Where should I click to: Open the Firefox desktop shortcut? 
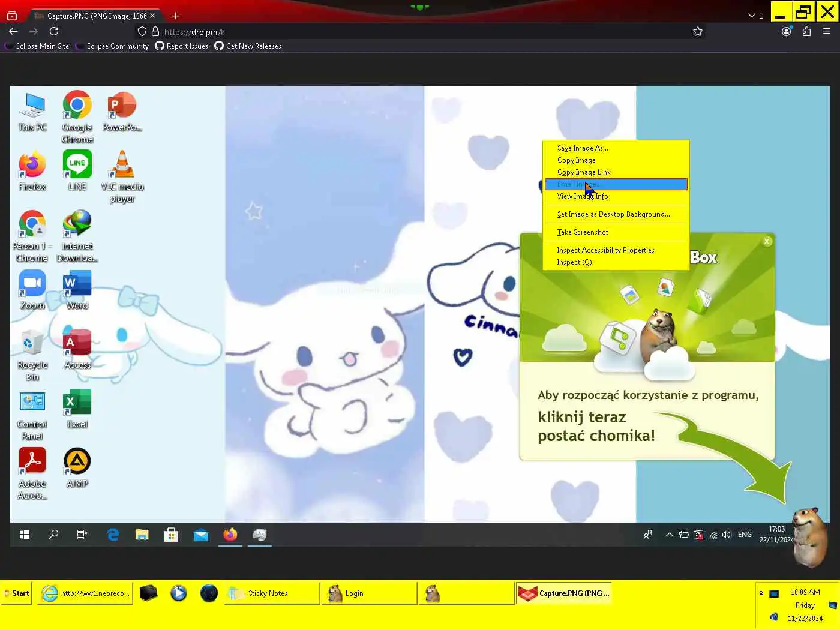pyautogui.click(x=32, y=171)
